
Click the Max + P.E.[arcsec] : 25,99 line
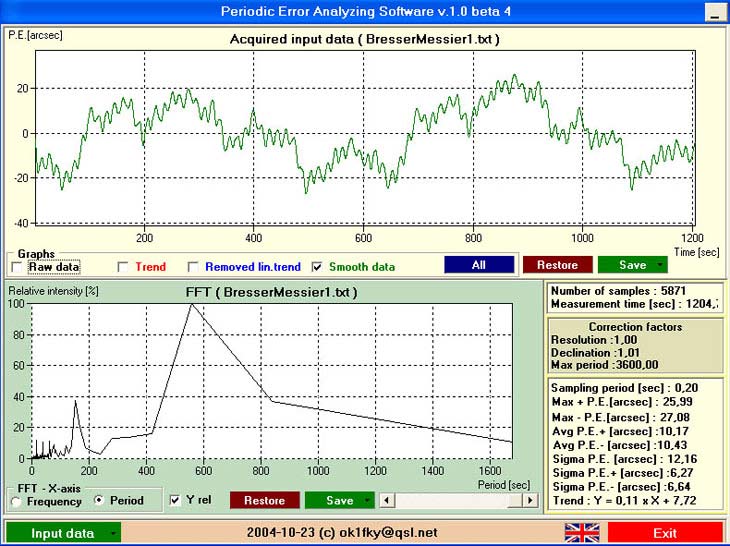[x=622, y=402]
